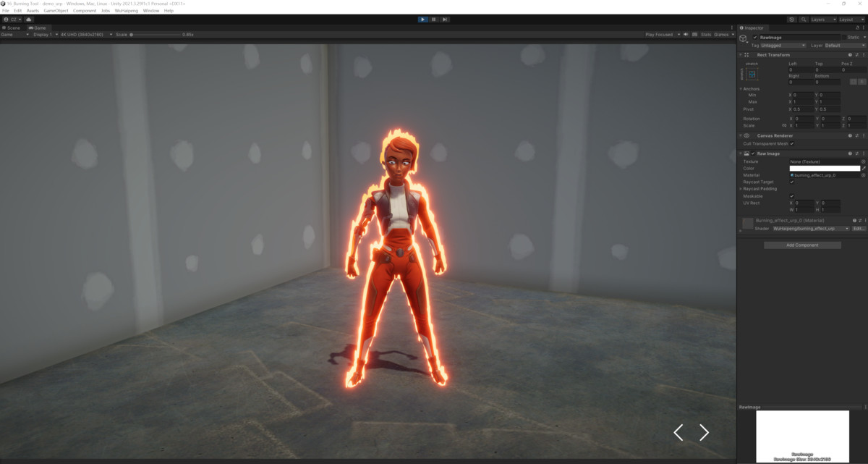Image resolution: width=868 pixels, height=464 pixels.
Task: Open the Game view mode dropdown
Action: 14,34
